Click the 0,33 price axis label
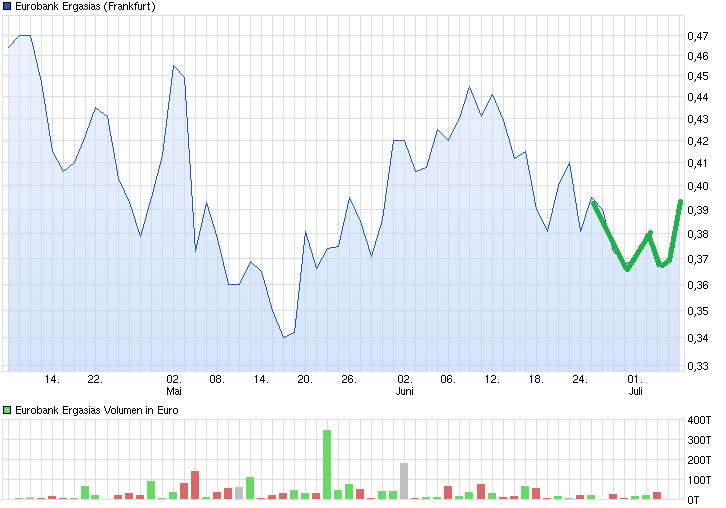Viewport: 726px width, 508px height. pos(698,366)
